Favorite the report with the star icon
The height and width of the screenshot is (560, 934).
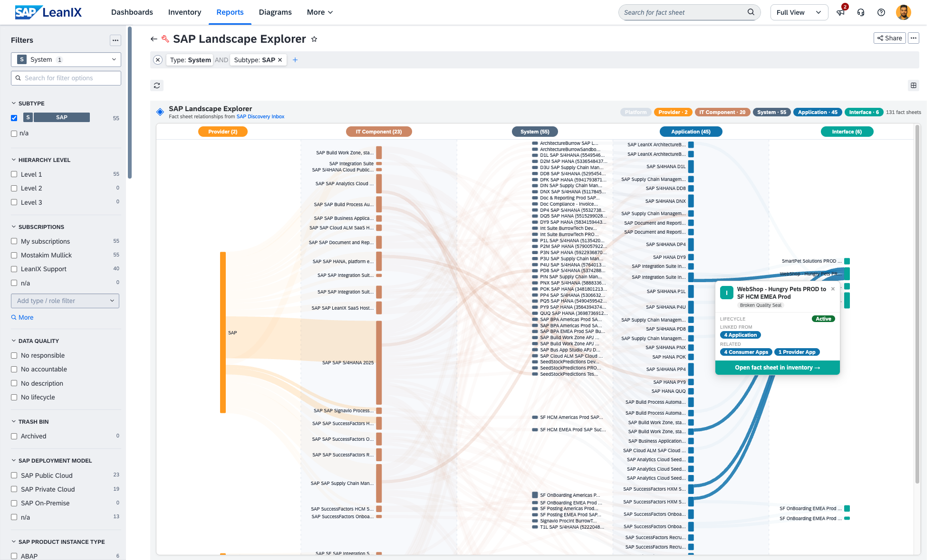314,39
